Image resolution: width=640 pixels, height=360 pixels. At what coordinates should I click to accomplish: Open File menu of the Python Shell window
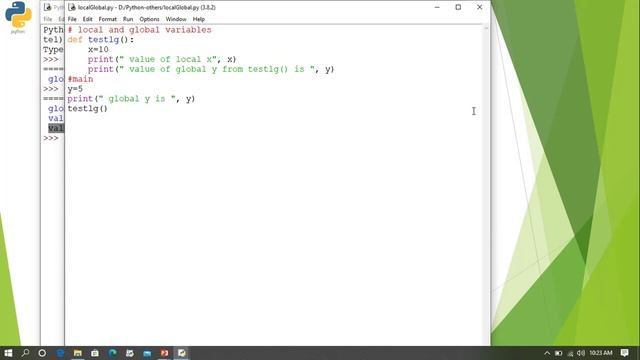[48, 19]
